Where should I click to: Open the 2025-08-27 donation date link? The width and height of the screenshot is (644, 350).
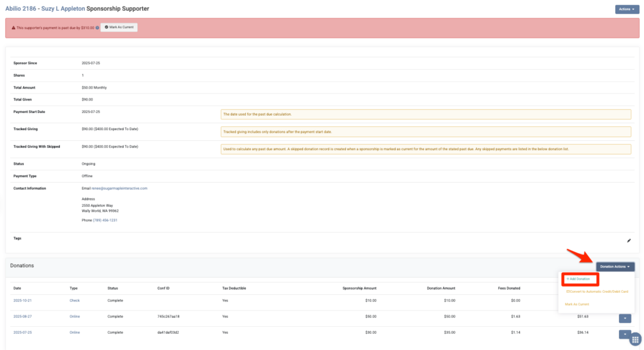click(22, 316)
